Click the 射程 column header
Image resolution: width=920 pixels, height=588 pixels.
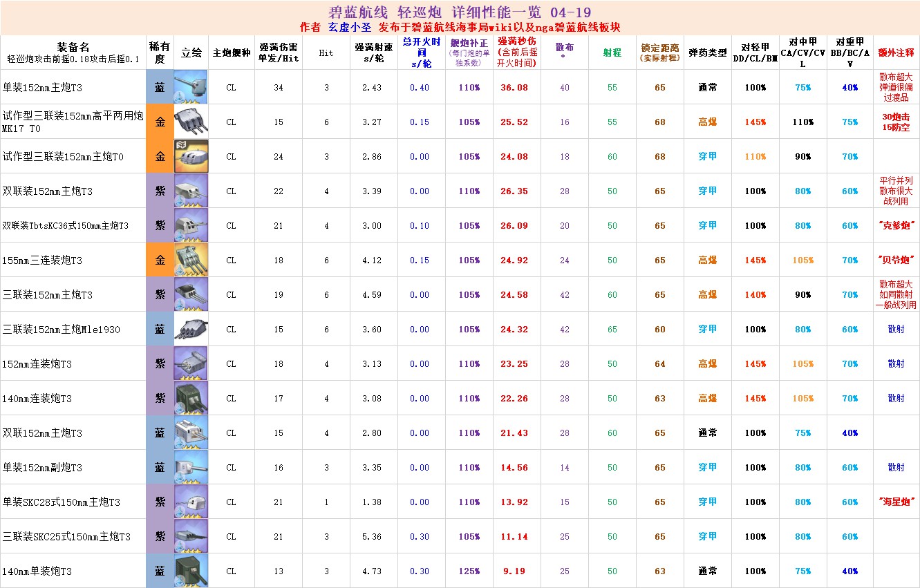[612, 53]
